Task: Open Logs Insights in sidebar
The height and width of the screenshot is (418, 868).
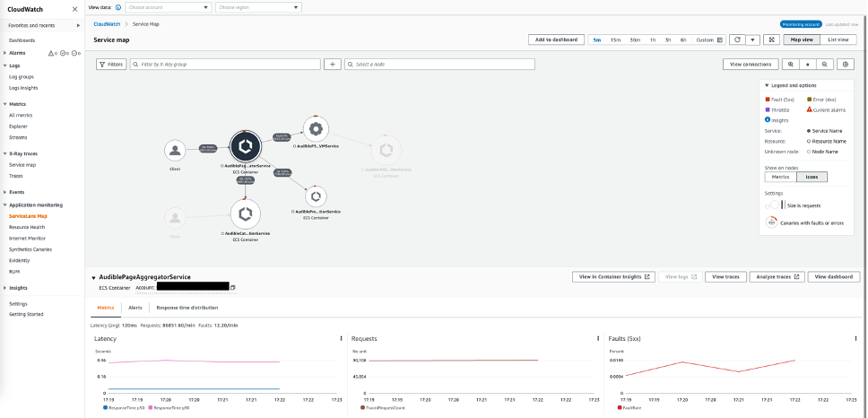Action: coord(23,88)
